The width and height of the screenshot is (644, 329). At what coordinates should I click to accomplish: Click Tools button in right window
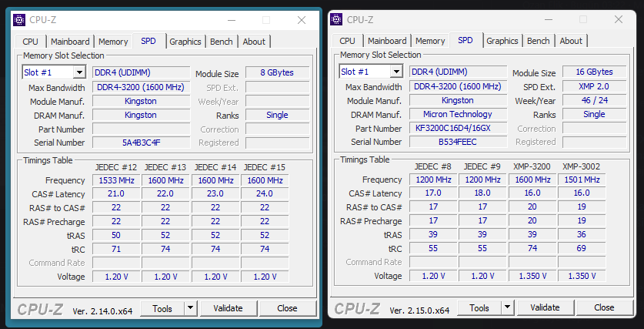[x=479, y=307]
